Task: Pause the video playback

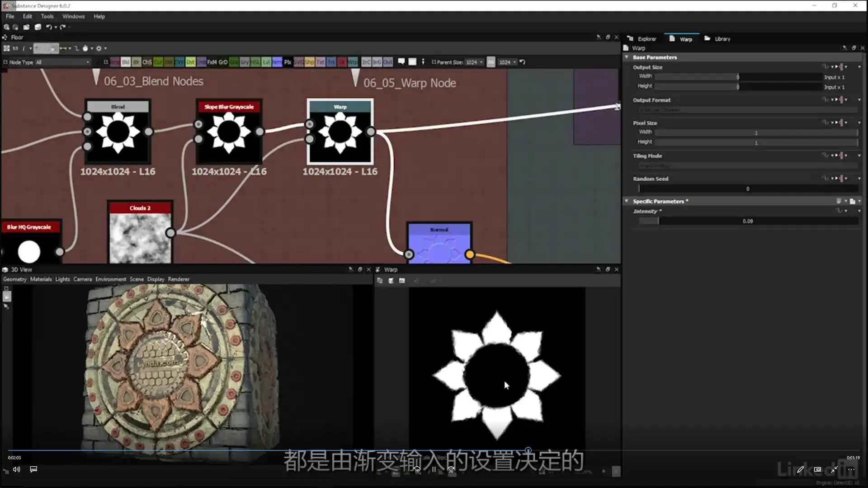Action: pos(434,469)
